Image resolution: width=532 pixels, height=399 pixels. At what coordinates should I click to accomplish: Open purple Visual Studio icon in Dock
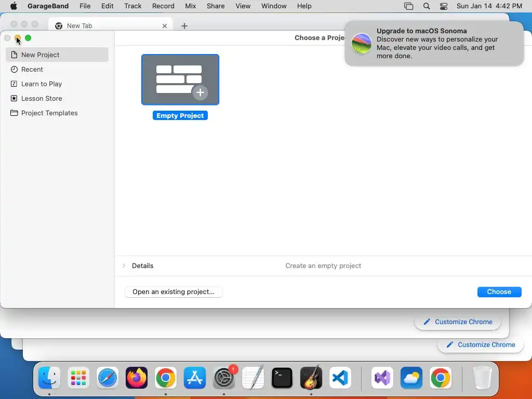click(382, 378)
